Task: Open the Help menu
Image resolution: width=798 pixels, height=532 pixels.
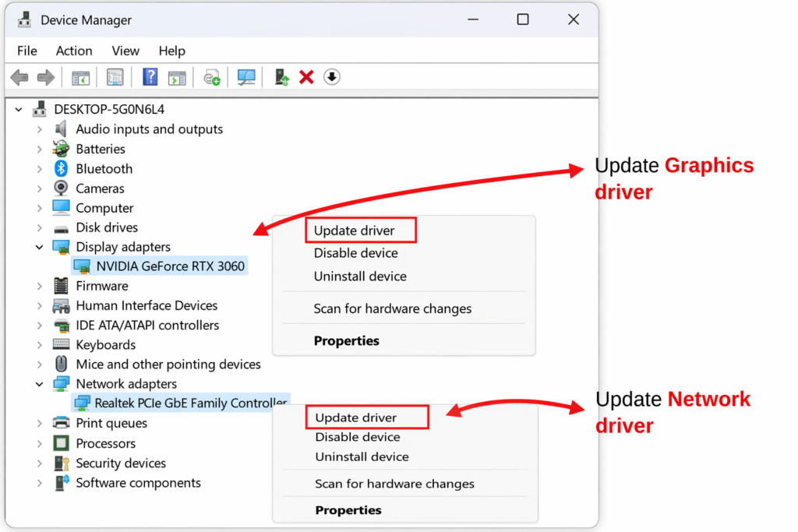Action: click(x=172, y=51)
